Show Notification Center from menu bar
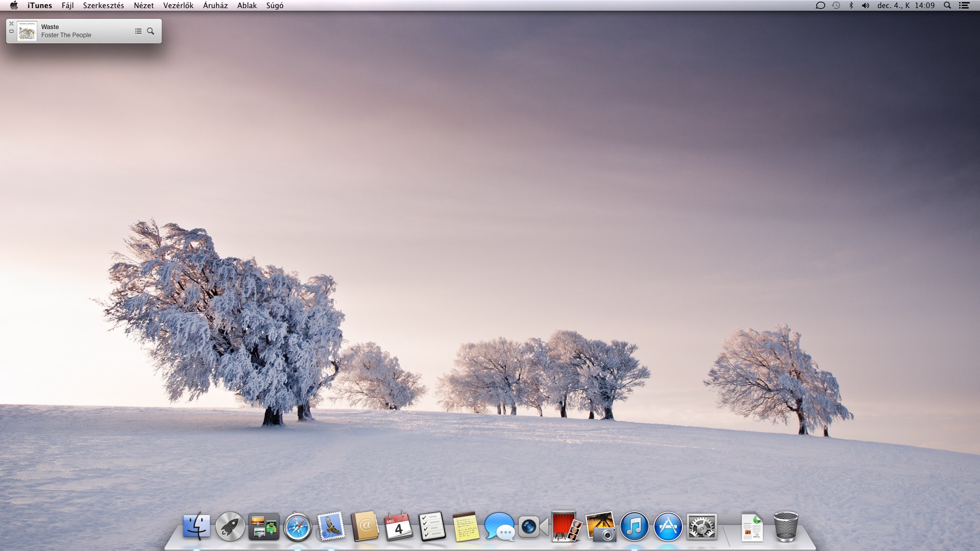The height and width of the screenshot is (551, 980). click(964, 6)
